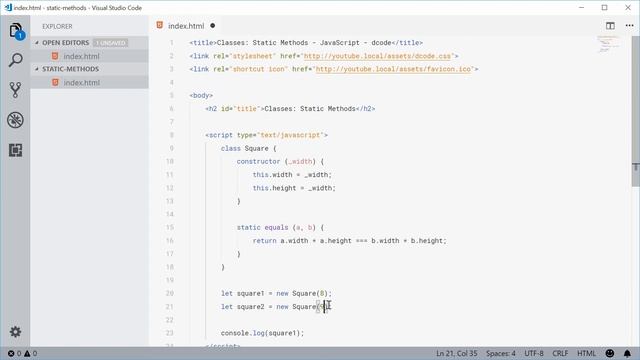
Task: Click line number 20 in gutter
Action: click(170, 293)
